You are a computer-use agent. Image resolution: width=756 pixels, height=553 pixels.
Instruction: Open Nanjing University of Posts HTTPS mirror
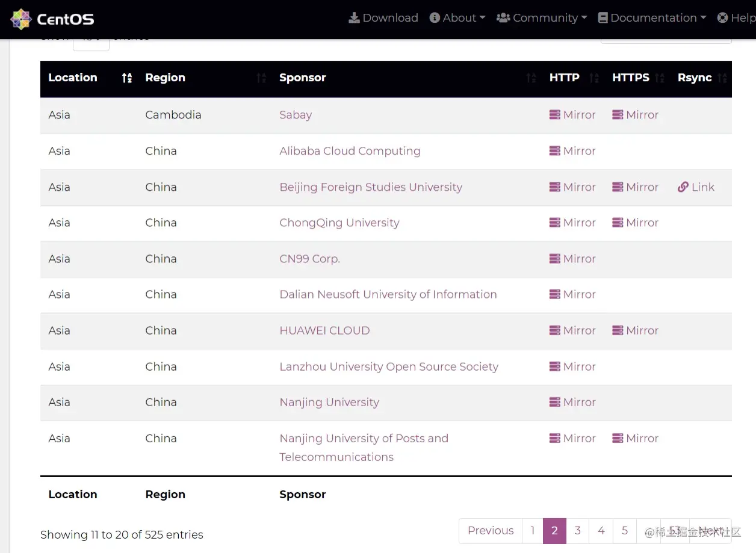pyautogui.click(x=635, y=438)
